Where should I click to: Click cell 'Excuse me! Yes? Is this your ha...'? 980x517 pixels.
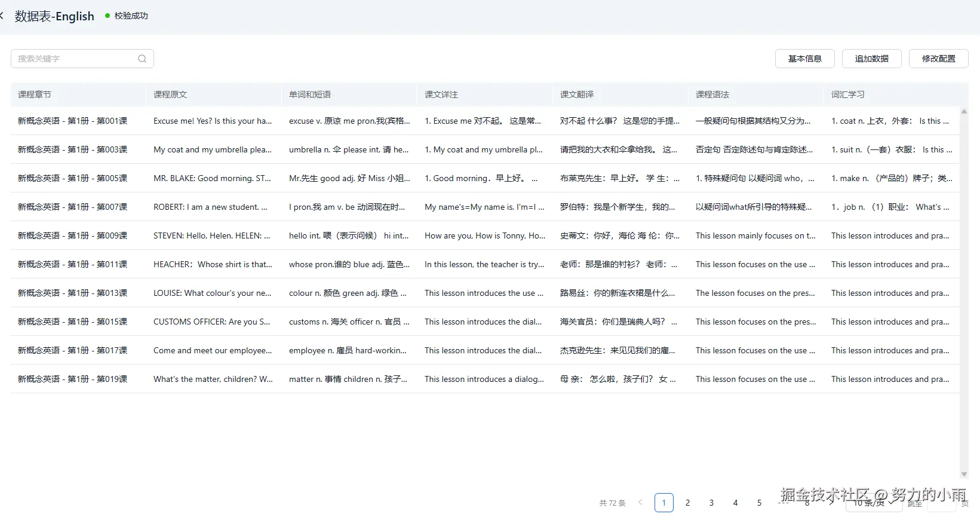[213, 121]
